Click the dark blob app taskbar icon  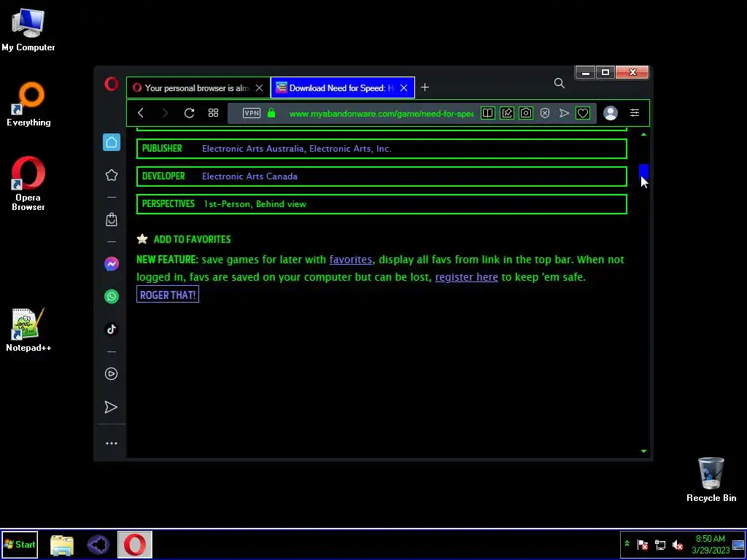(98, 545)
